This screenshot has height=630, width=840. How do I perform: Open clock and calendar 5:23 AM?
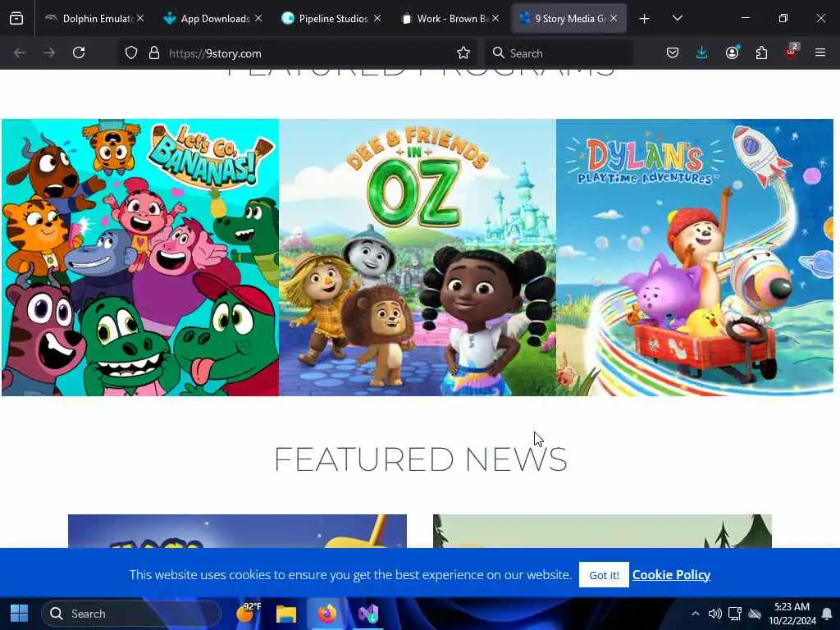pos(792,614)
